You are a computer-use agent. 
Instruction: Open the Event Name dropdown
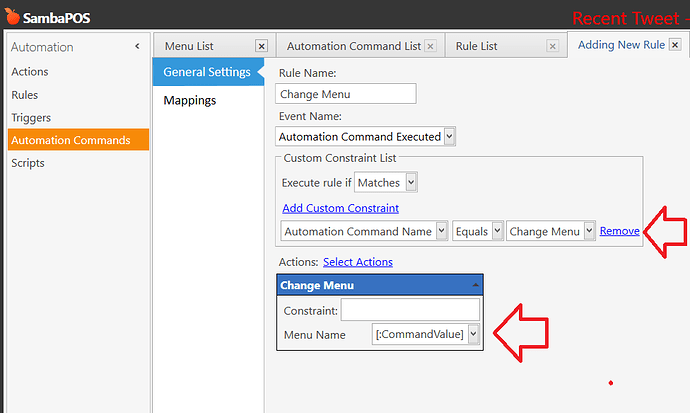click(449, 136)
